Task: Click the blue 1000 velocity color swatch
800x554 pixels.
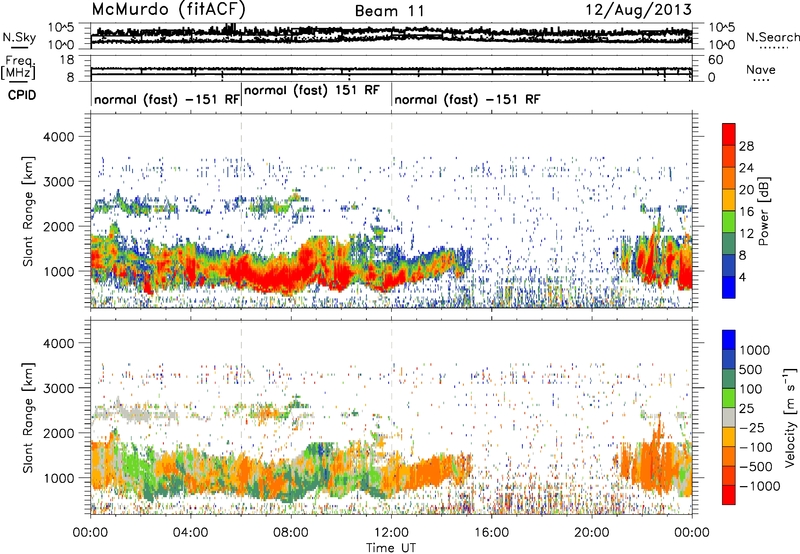Action: tap(729, 340)
